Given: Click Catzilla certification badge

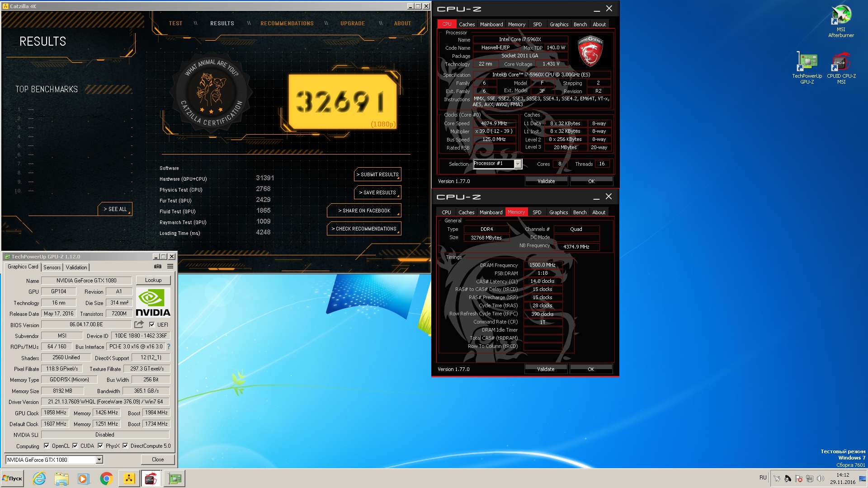Looking at the screenshot, I should tap(211, 93).
